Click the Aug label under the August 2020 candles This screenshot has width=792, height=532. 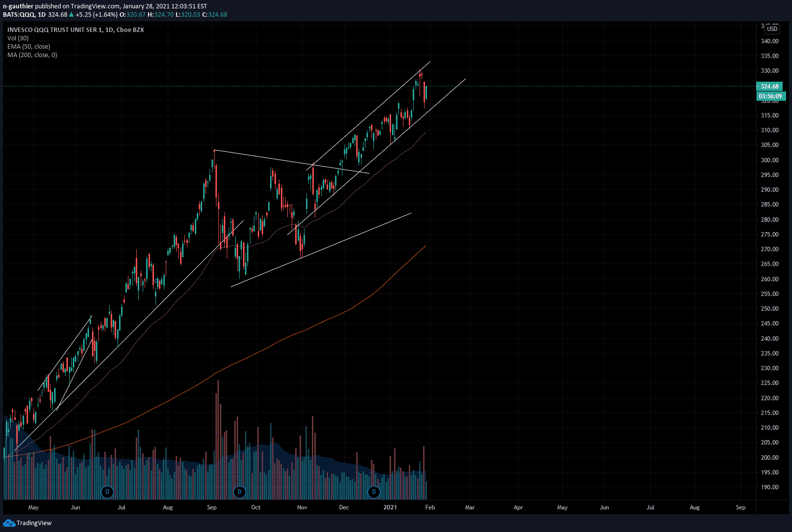[168, 507]
